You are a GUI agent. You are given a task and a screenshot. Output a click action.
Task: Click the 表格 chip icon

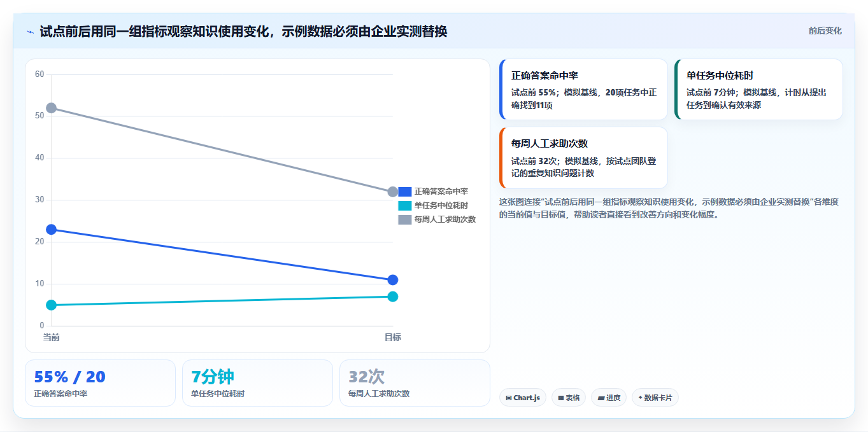[561, 398]
